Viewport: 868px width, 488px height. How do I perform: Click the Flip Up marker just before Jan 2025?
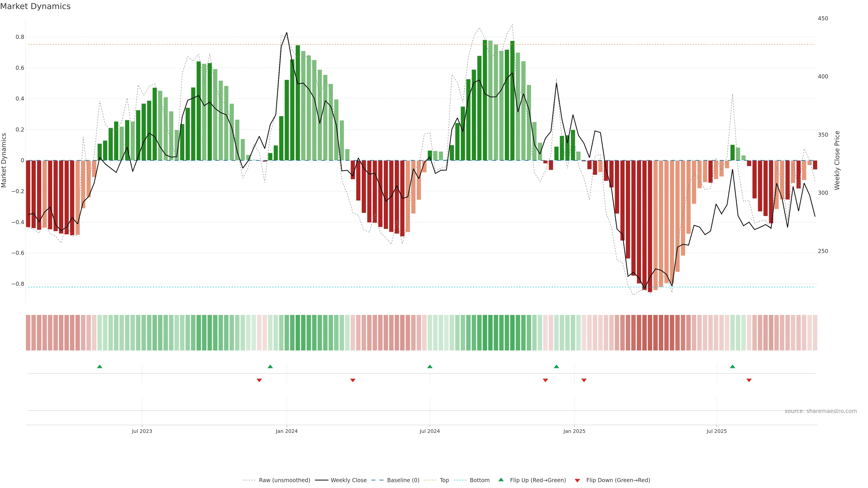click(556, 366)
